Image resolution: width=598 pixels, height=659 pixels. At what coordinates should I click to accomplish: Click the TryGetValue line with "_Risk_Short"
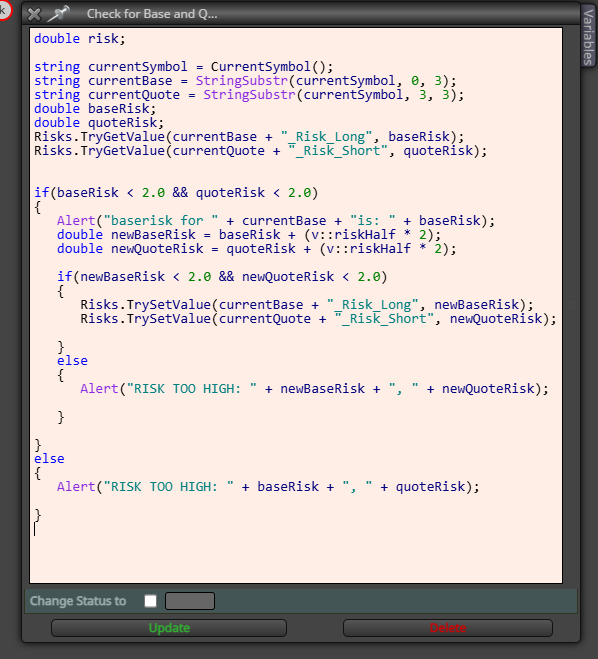[261, 151]
